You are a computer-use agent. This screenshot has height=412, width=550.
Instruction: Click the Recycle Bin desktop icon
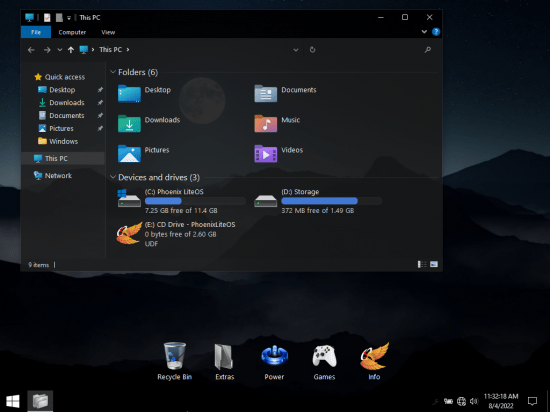pyautogui.click(x=175, y=356)
